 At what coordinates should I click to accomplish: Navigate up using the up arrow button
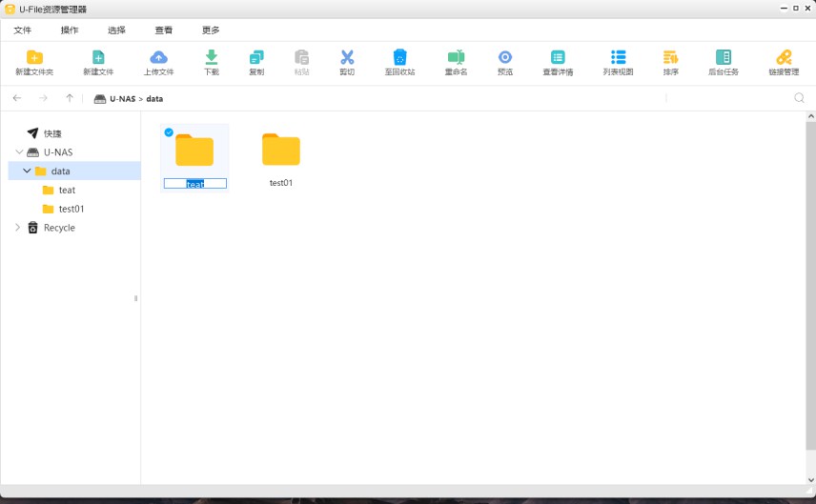click(x=70, y=98)
